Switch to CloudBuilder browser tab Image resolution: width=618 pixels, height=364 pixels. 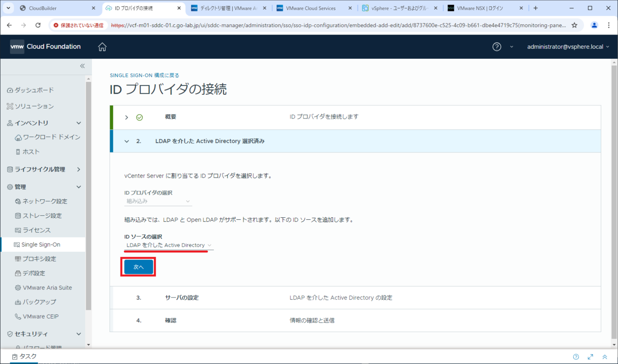click(x=57, y=8)
